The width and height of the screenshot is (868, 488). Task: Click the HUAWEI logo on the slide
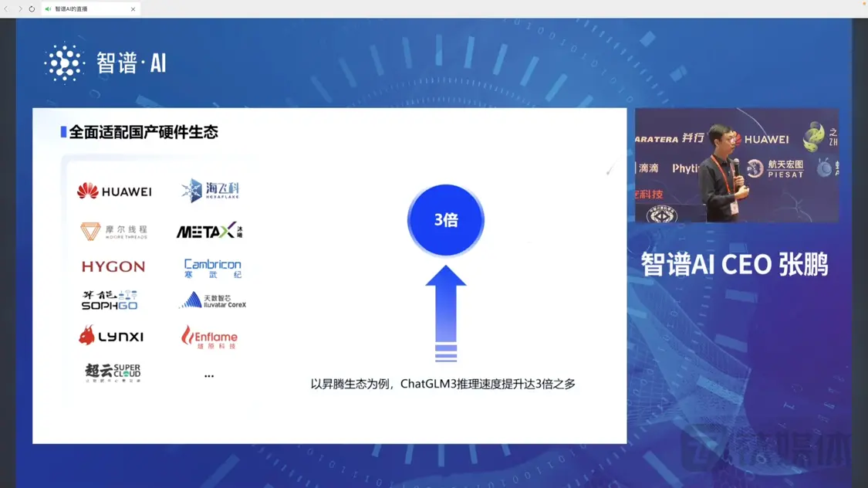(x=114, y=191)
